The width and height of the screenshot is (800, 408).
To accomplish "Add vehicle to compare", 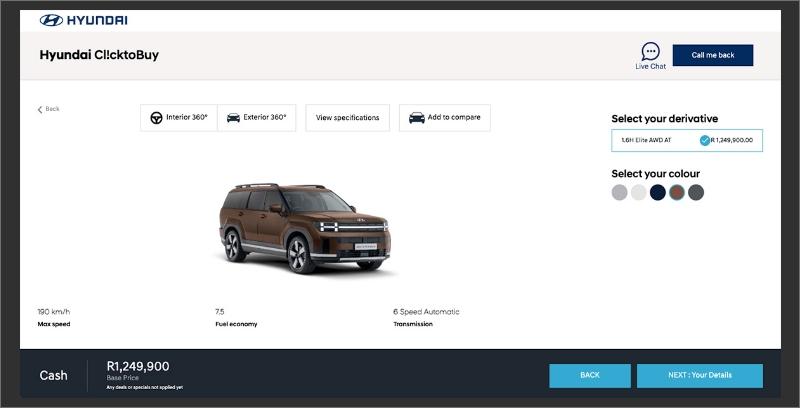I will tap(445, 118).
